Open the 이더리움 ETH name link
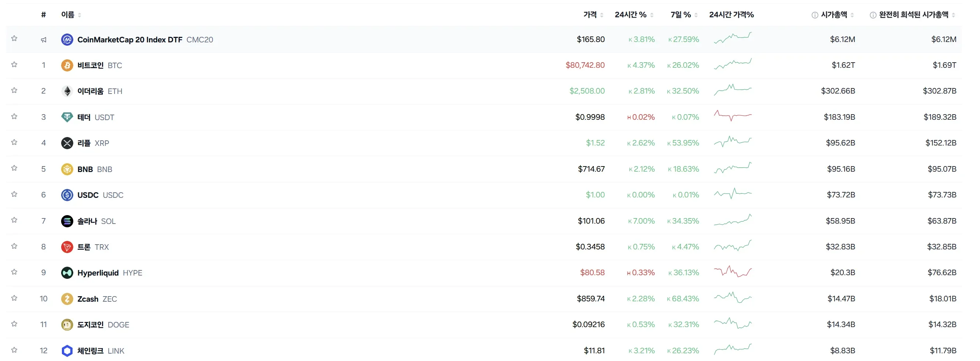Image resolution: width=980 pixels, height=361 pixels. (x=100, y=91)
